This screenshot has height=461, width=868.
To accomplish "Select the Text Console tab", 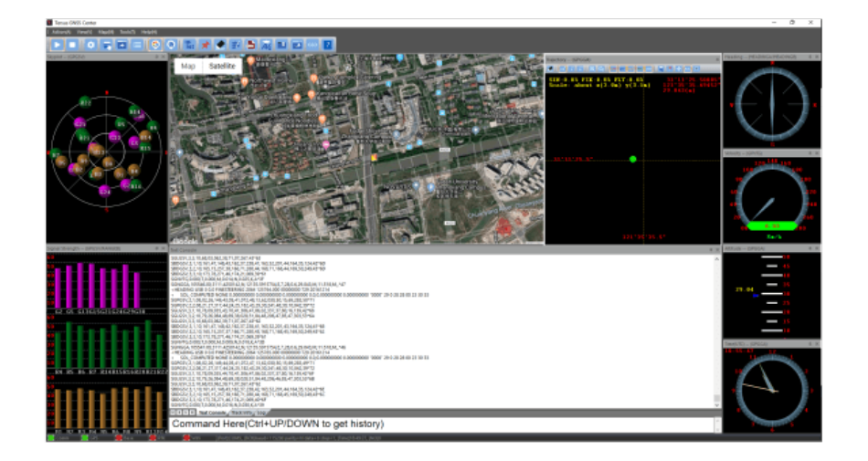I will pos(211,413).
